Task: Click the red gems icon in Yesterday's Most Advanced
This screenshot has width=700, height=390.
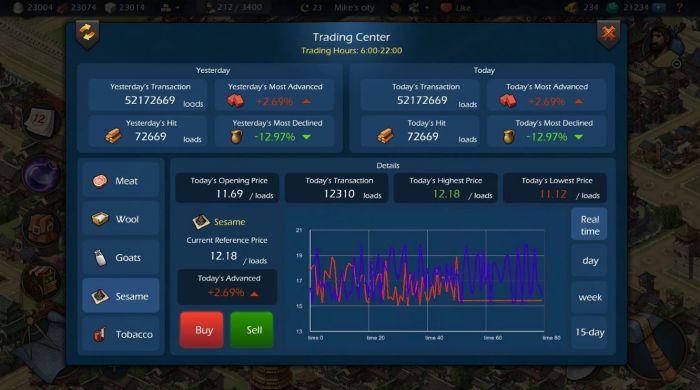Action: (236, 101)
